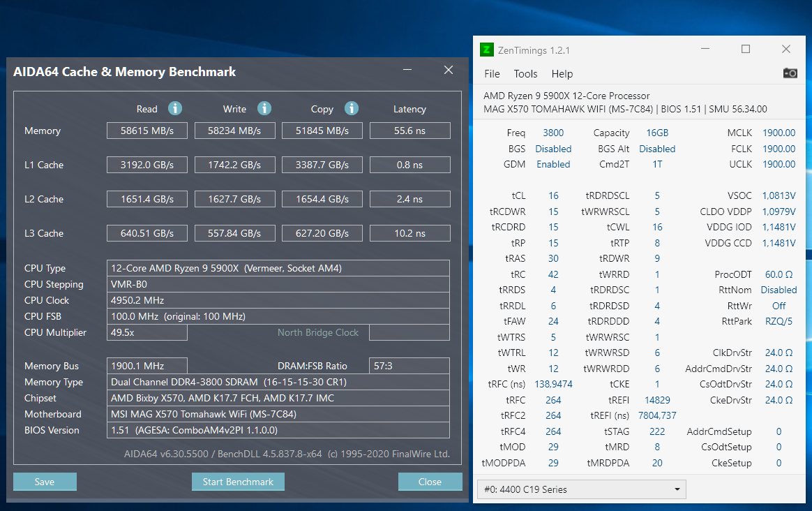The width and height of the screenshot is (812, 511).
Task: Click RttPark value RZQ/5
Action: (779, 321)
